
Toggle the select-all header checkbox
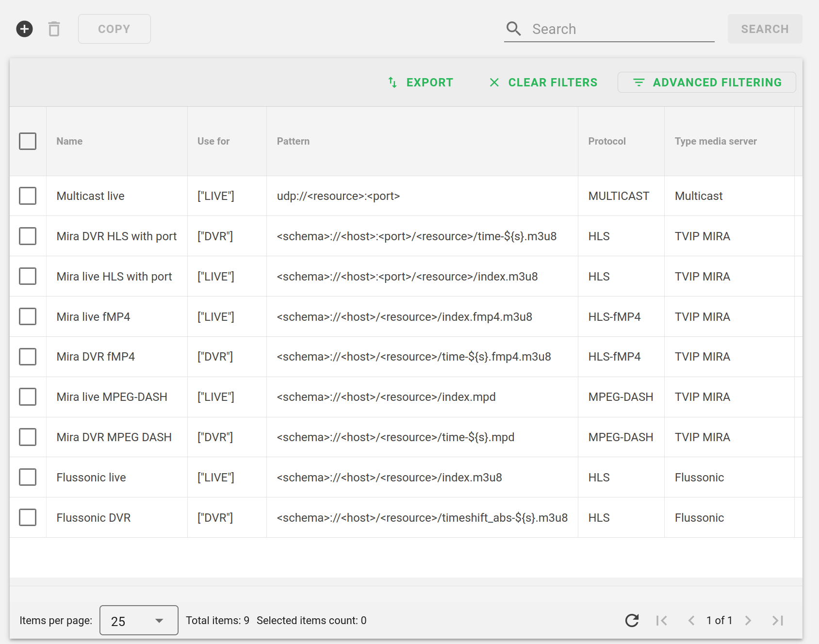pos(28,141)
